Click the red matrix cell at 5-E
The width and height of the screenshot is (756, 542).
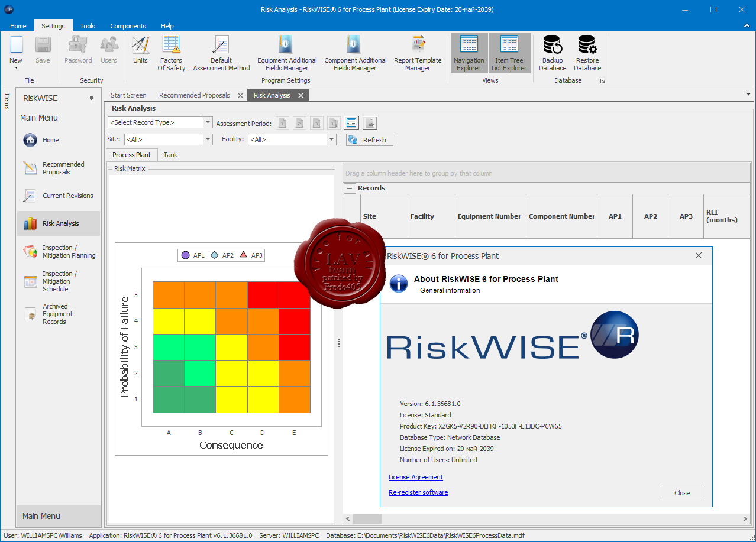[294, 295]
